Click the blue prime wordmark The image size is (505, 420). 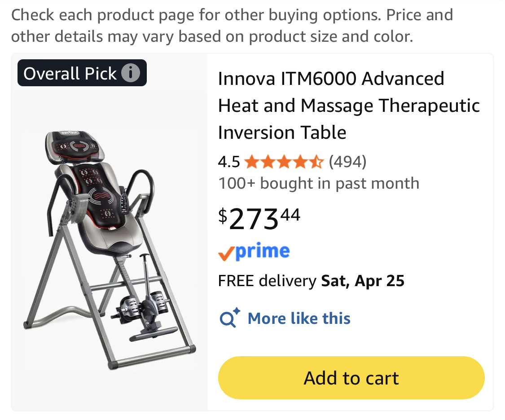point(263,252)
